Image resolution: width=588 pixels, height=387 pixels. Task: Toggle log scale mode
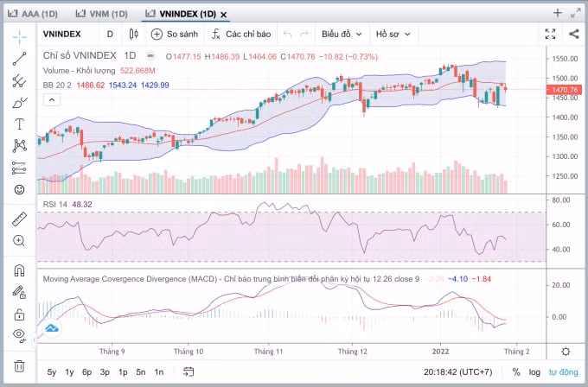(x=534, y=372)
